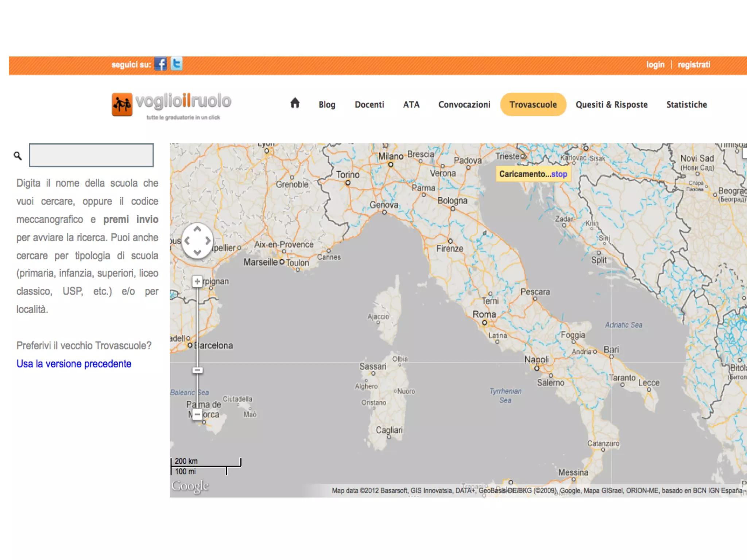This screenshot has height=560, width=747.
Task: Pan map right with arrow control
Action: [208, 241]
